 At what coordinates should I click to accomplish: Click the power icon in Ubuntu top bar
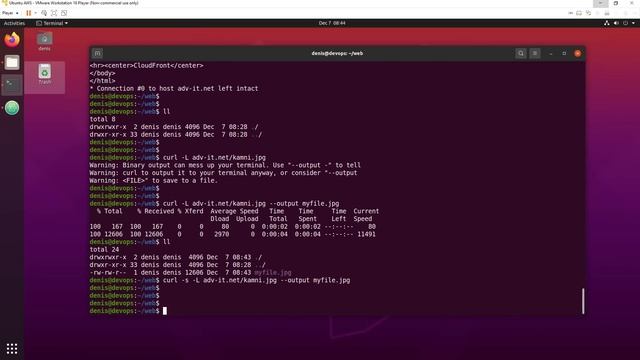coord(625,23)
